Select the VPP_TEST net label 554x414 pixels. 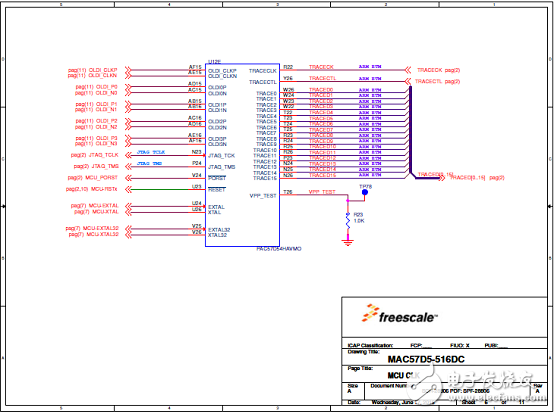(x=322, y=192)
